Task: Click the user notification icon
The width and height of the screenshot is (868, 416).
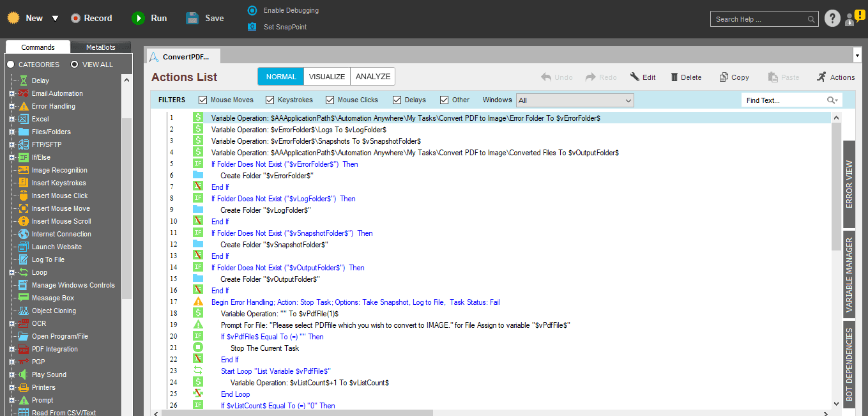Action: click(854, 18)
